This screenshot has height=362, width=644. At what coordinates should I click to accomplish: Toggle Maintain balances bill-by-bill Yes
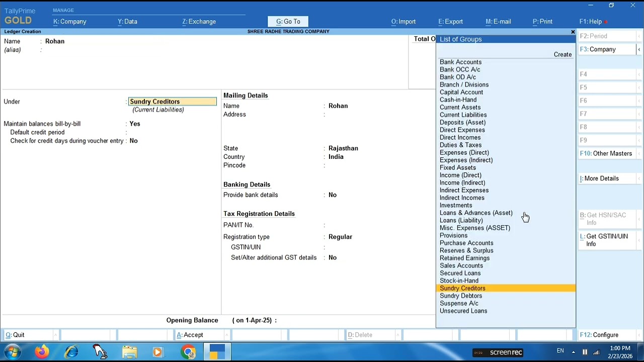[134, 124]
